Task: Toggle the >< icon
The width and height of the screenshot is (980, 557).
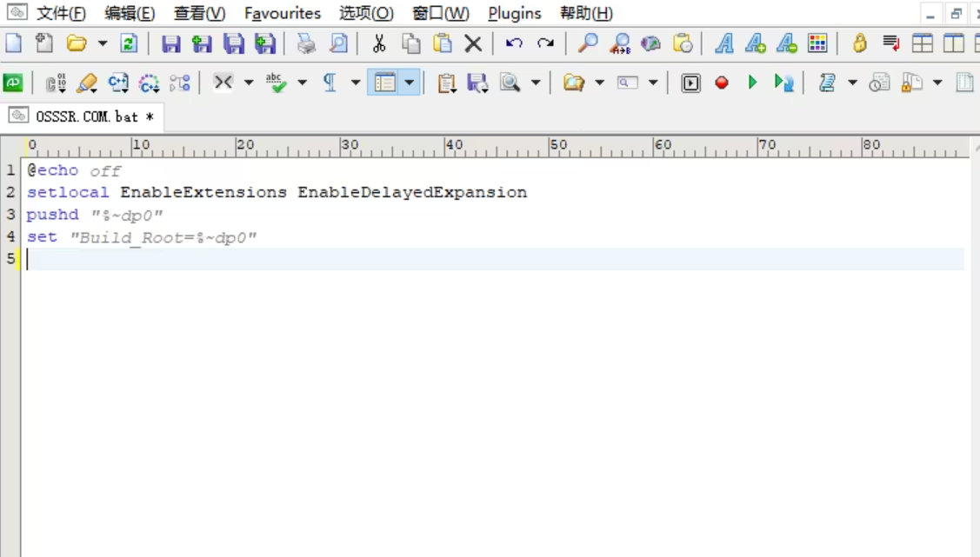Action: [223, 83]
